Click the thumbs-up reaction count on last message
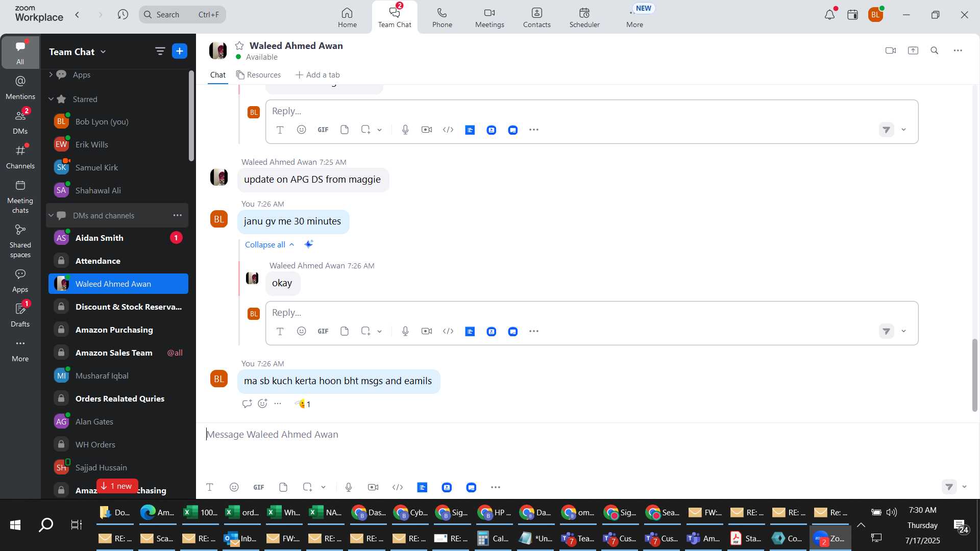Image resolution: width=980 pixels, height=551 pixels. [x=303, y=404]
